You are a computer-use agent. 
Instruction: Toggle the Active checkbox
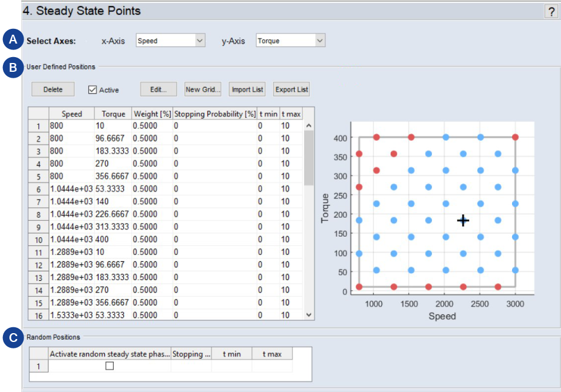[93, 89]
